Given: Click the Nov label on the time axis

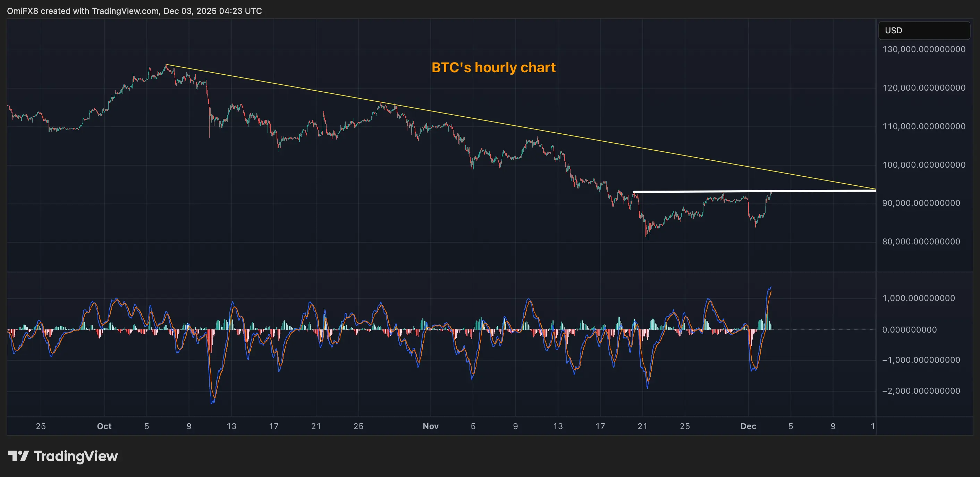Looking at the screenshot, I should pos(430,426).
